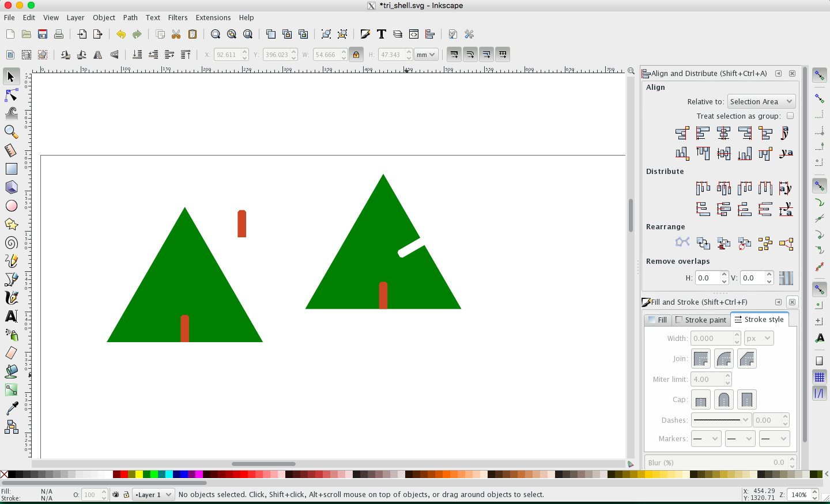Select the Text tool in toolbox

pyautogui.click(x=11, y=316)
